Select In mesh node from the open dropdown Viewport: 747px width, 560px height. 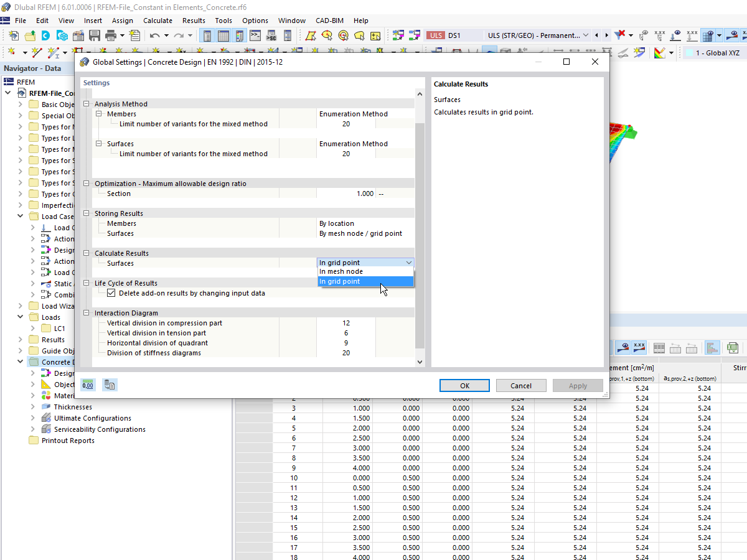342,271
